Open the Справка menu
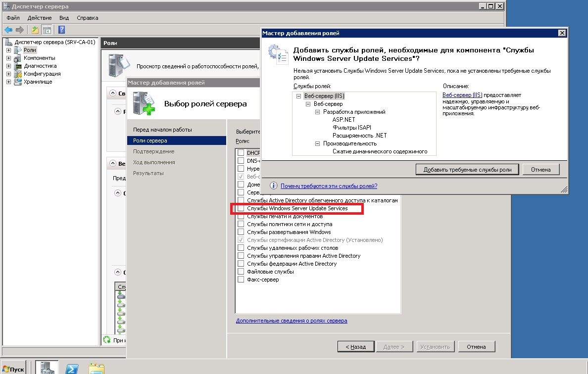Viewport: 588px width, 374px height. click(88, 18)
